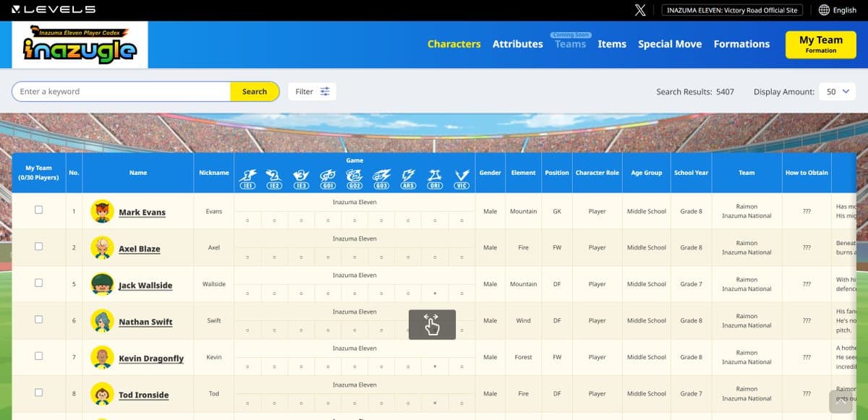Check the My Team box for Kevin Dragonfly
This screenshot has height=420, width=868.
coord(38,356)
